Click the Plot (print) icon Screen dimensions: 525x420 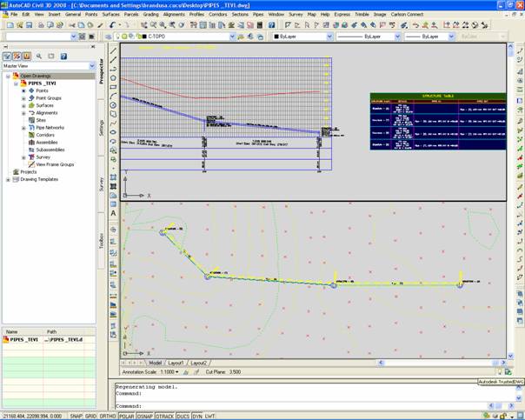pyautogui.click(x=41, y=25)
